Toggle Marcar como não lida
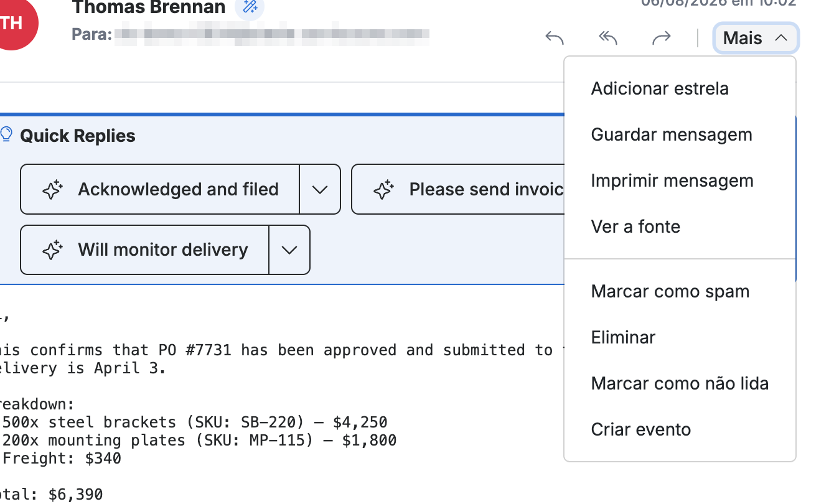Screen dimensions: 834x504 680,383
